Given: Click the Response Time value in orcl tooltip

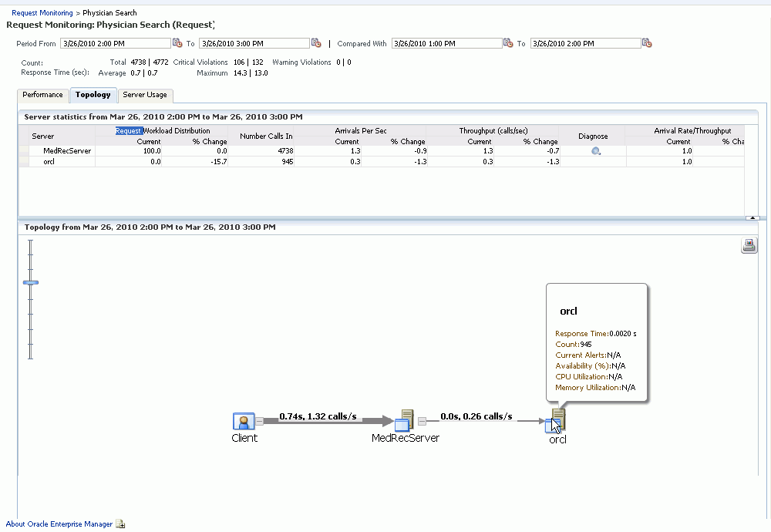Looking at the screenshot, I should 622,333.
